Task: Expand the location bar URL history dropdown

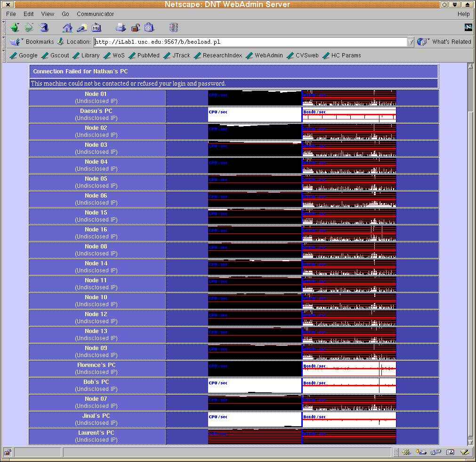Action: point(411,42)
